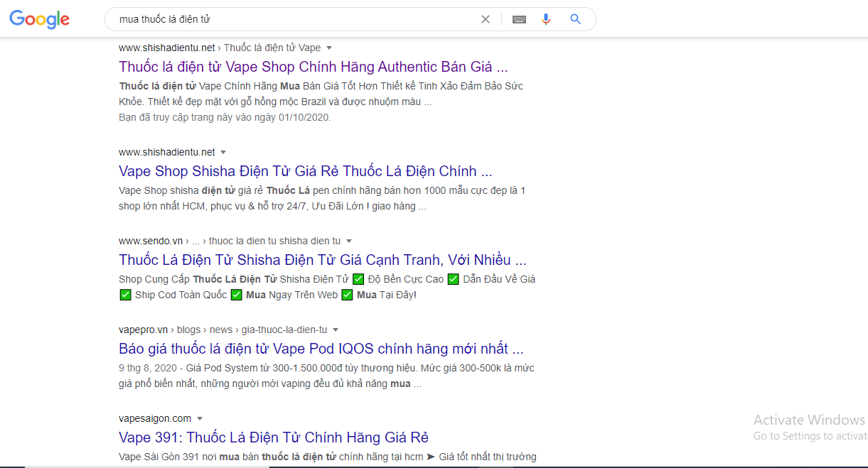Open Sendo 'Thuốc Lá Điện Tử Shisha' result
Viewport: 868px width, 468px height.
click(322, 260)
